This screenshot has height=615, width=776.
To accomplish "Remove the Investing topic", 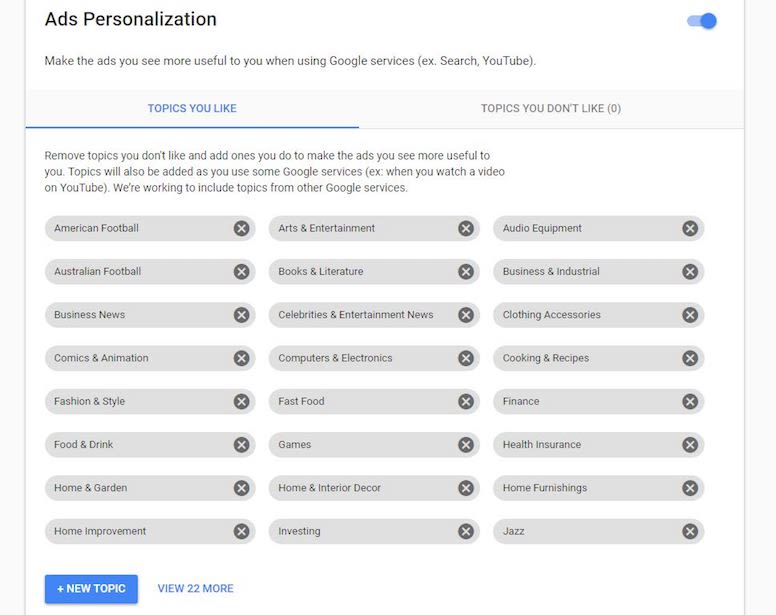I will click(465, 531).
